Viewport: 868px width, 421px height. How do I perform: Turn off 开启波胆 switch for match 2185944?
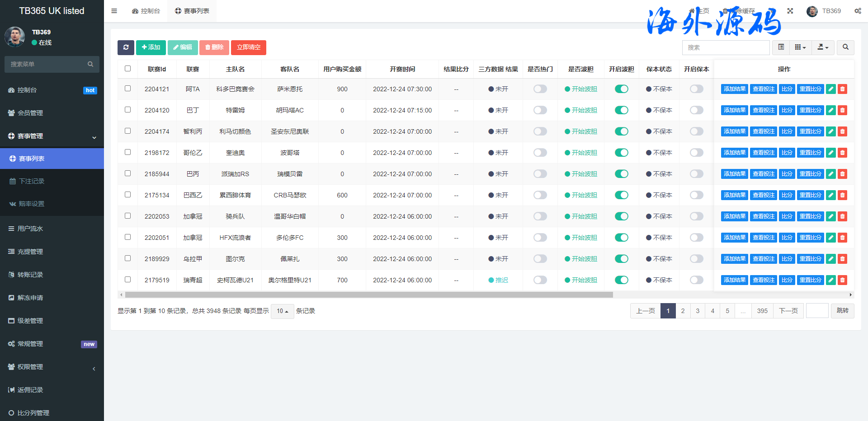(622, 174)
